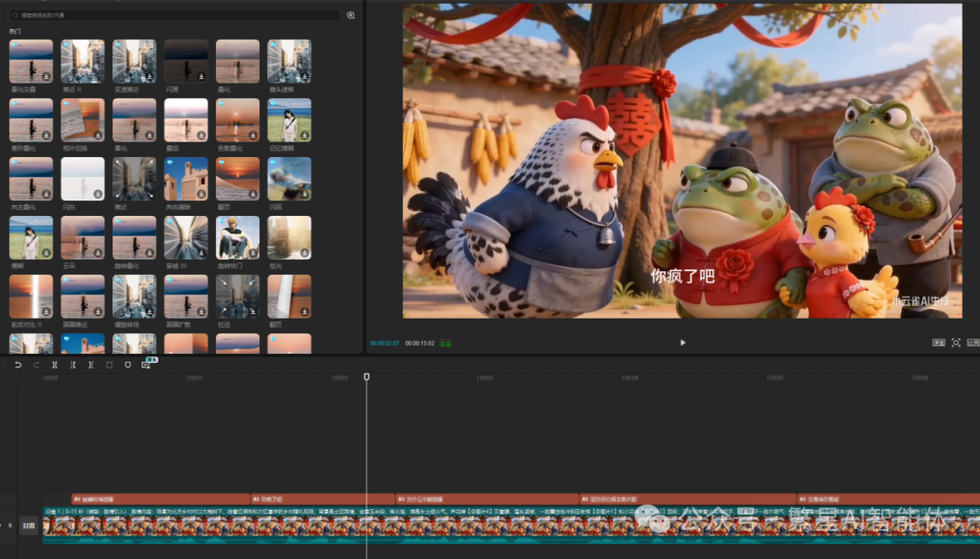Click the 封面 cover button on track
The width and height of the screenshot is (980, 559).
pos(29,525)
